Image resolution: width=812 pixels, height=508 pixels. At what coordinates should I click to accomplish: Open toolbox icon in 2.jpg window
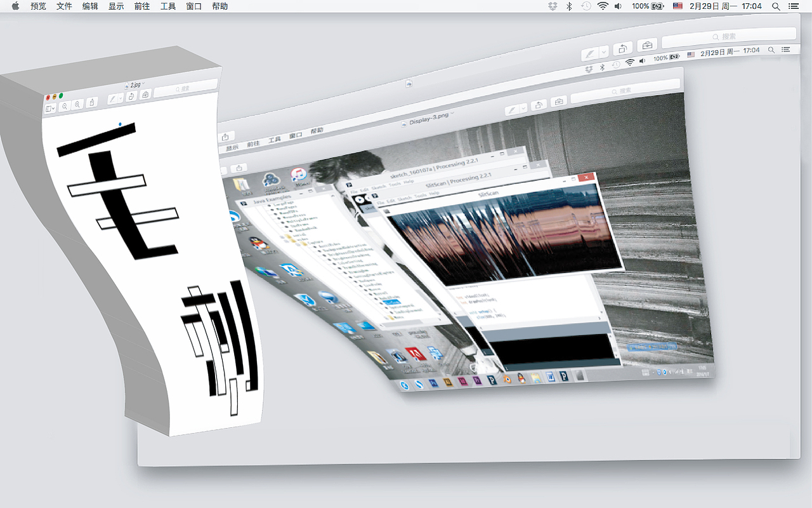click(x=145, y=95)
